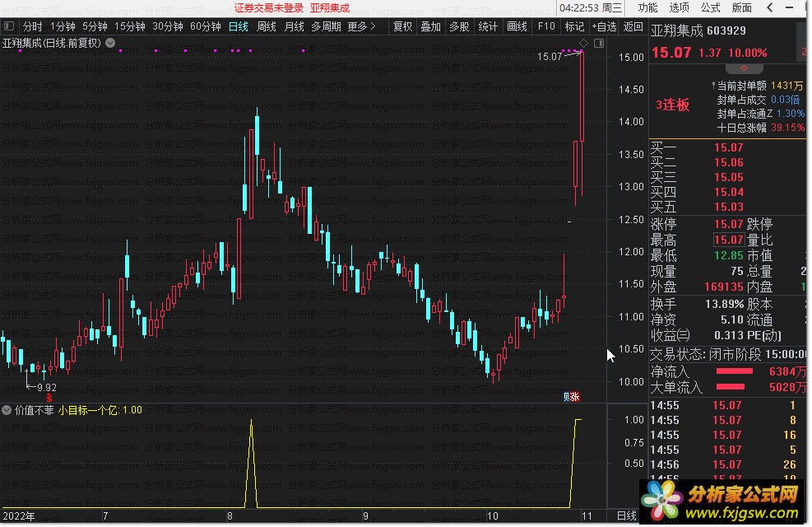Image resolution: width=812 pixels, height=527 pixels.
Task: Click the back arrow in the title bar
Action: (x=770, y=7)
